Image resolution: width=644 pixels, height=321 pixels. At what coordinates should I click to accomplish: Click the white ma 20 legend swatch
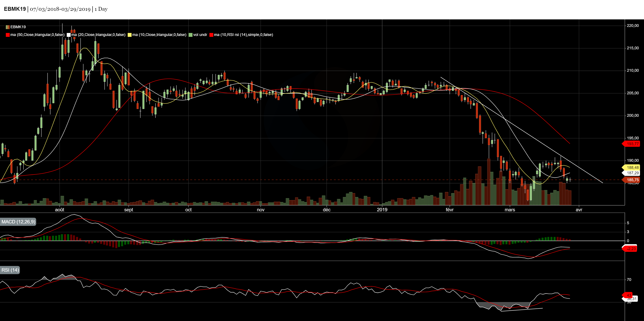pos(69,35)
